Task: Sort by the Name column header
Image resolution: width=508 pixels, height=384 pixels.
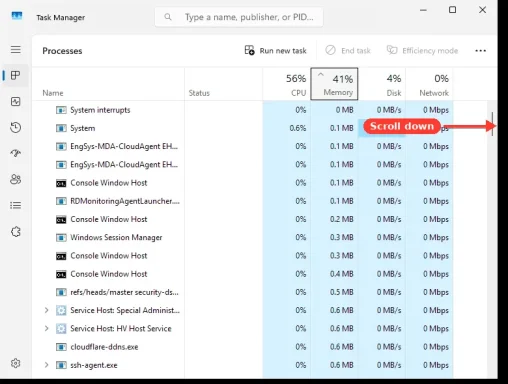Action: click(108, 84)
